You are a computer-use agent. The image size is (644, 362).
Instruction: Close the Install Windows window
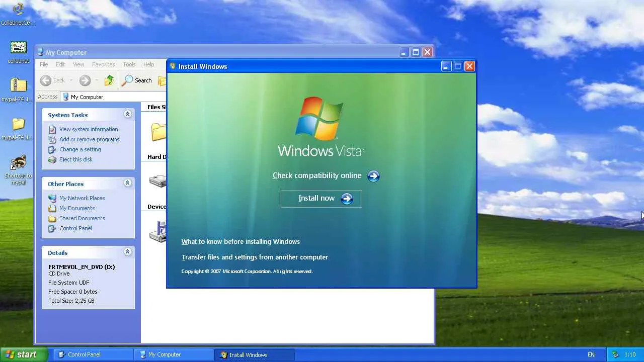point(469,66)
